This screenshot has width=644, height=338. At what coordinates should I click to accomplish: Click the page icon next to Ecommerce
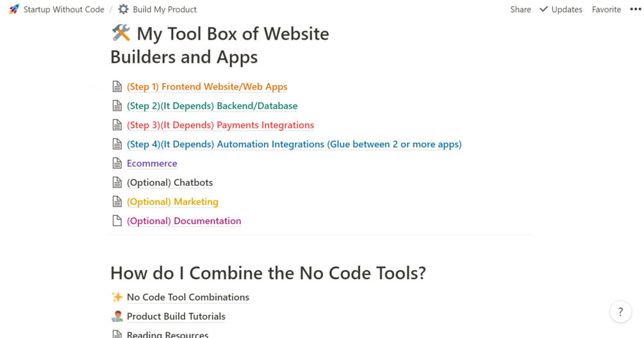[117, 163]
